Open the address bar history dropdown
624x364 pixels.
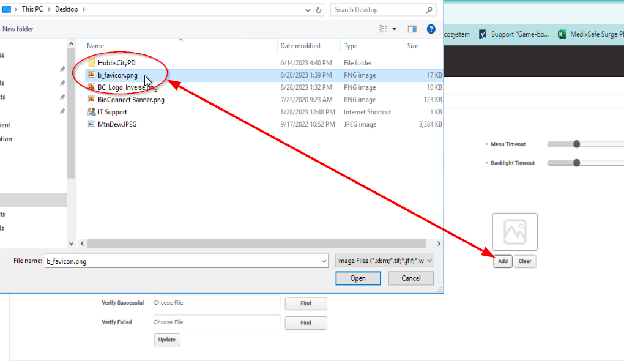[308, 10]
